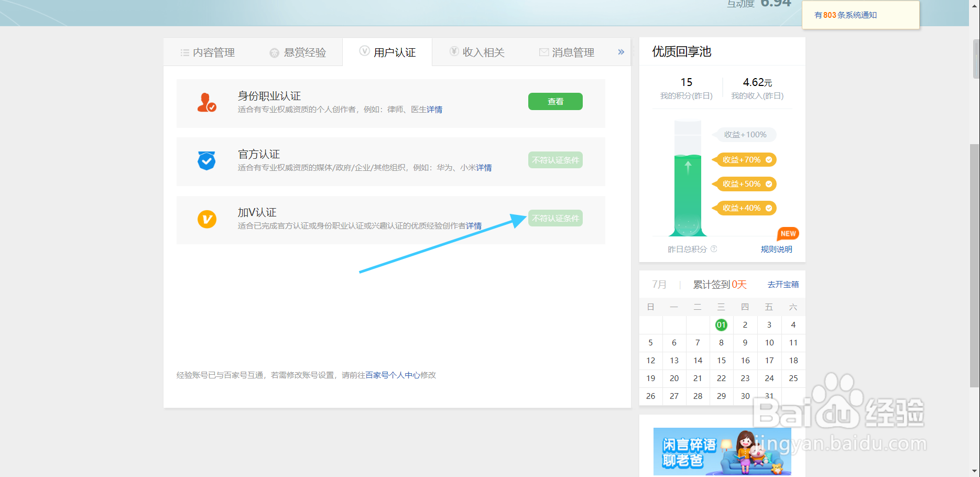Select calendar date 01
Image resolution: width=980 pixels, height=477 pixels.
point(721,325)
